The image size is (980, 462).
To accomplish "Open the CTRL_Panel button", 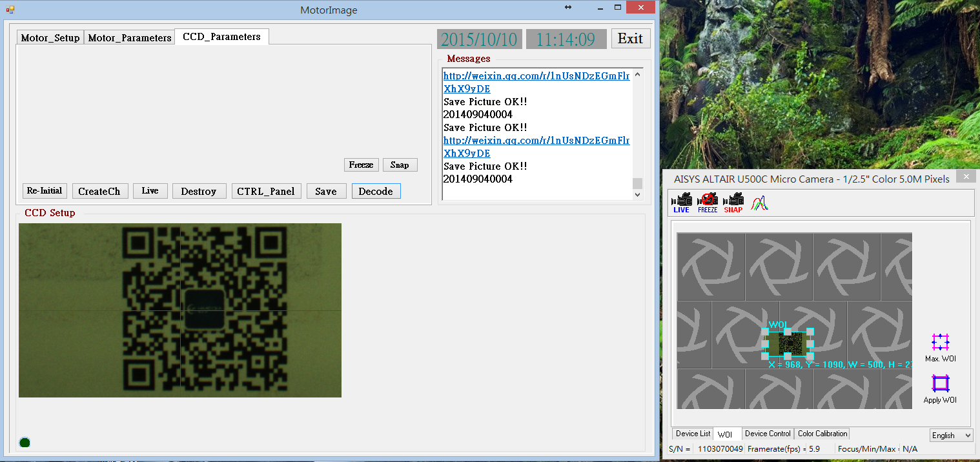I will (x=266, y=191).
